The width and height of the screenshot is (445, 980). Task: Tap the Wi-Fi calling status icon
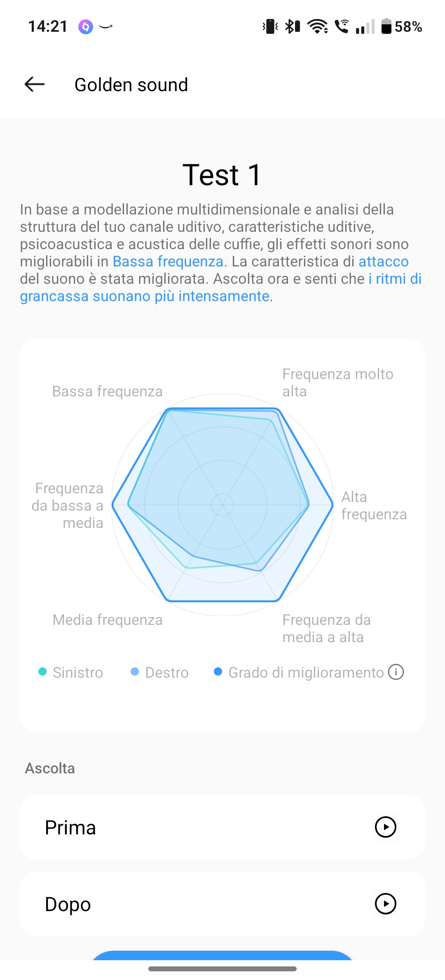point(342,26)
